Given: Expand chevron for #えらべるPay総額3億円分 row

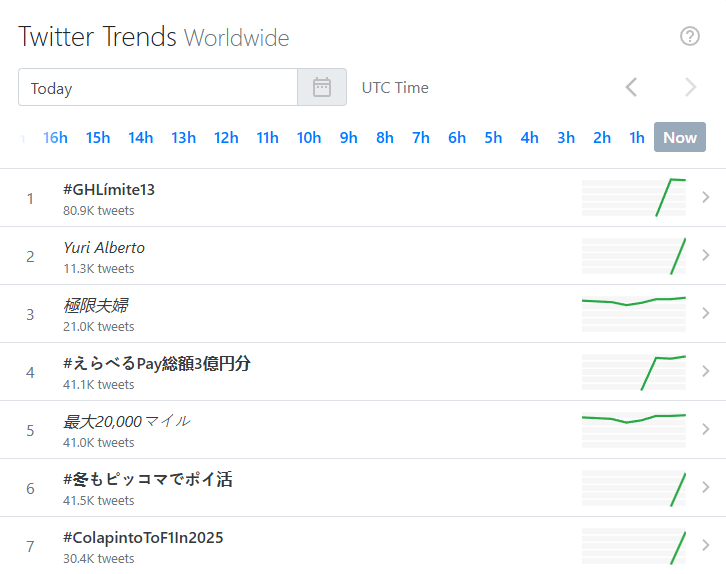Looking at the screenshot, I should pyautogui.click(x=705, y=371).
